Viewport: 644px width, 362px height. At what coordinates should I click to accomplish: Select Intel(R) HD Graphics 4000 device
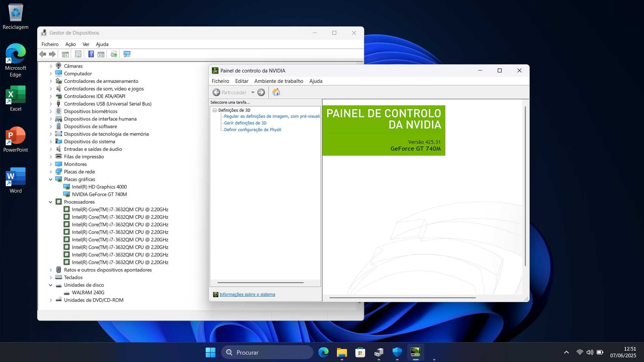click(99, 187)
